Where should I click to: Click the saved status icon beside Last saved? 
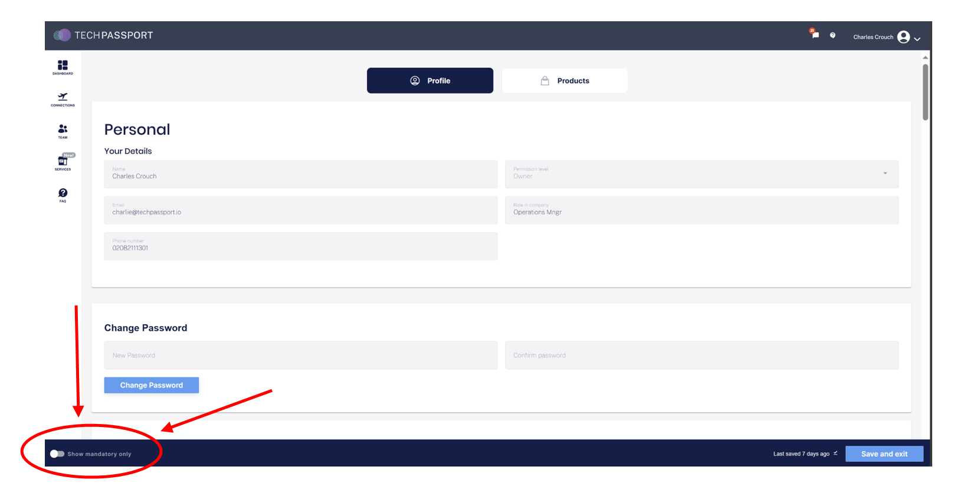(x=835, y=454)
